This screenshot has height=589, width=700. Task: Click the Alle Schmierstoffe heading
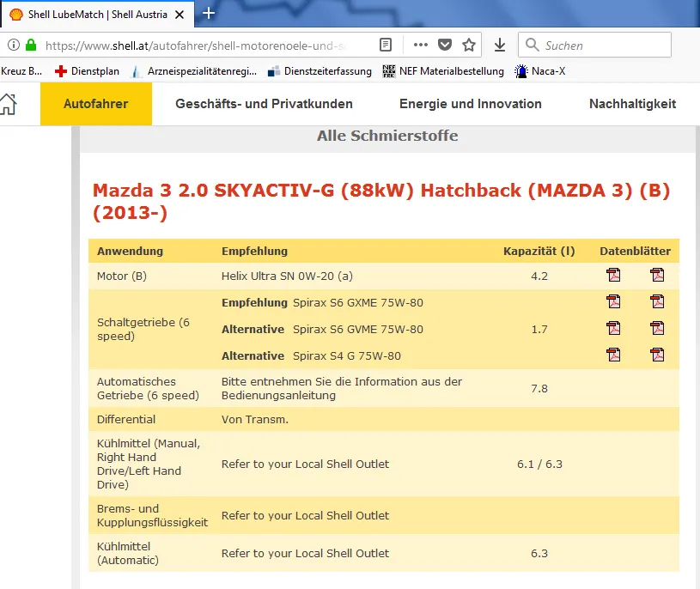point(387,136)
